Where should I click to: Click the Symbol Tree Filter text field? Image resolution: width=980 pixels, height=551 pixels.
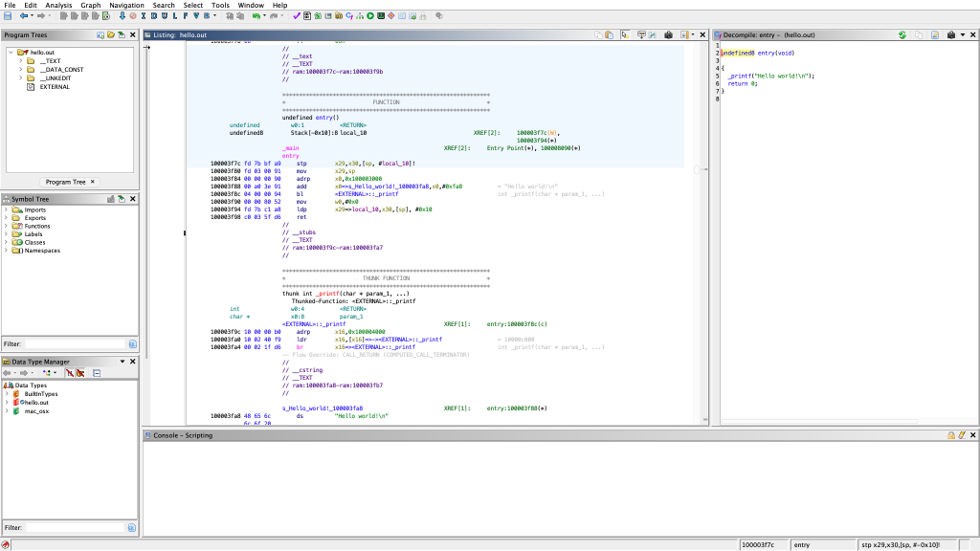(x=75, y=343)
